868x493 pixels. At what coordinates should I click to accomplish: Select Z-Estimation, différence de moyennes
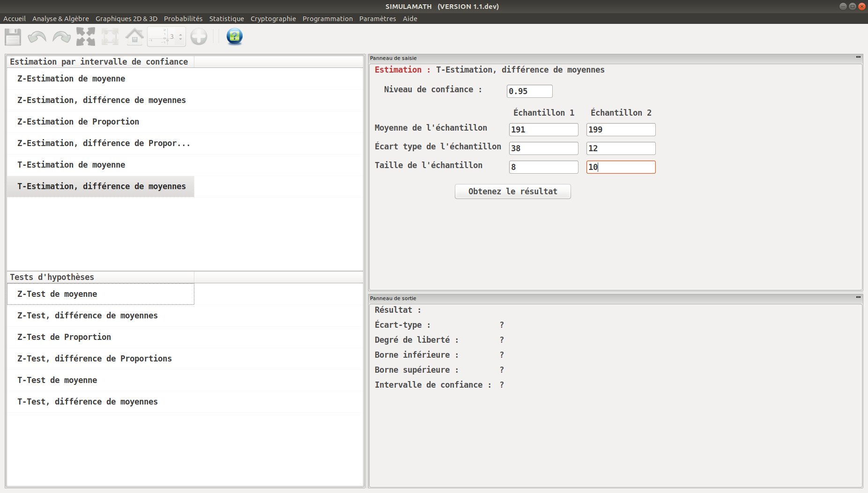[101, 100]
